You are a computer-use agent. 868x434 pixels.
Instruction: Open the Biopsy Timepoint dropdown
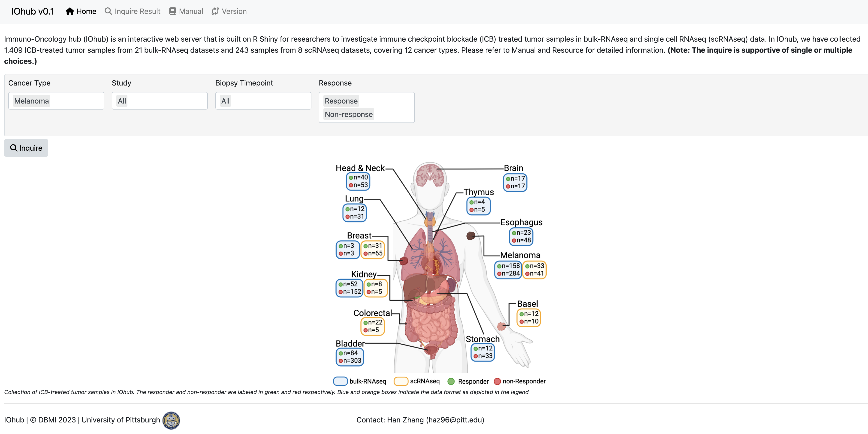[x=263, y=101]
